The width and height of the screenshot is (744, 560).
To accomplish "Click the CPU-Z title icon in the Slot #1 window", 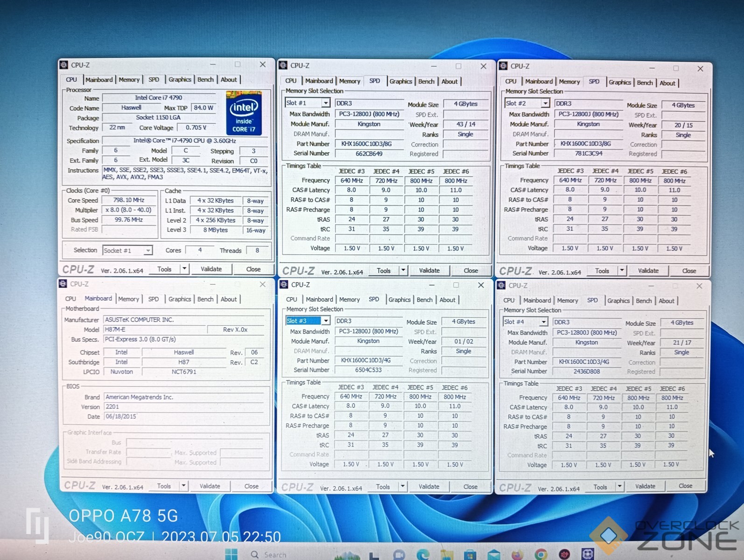I will [283, 65].
